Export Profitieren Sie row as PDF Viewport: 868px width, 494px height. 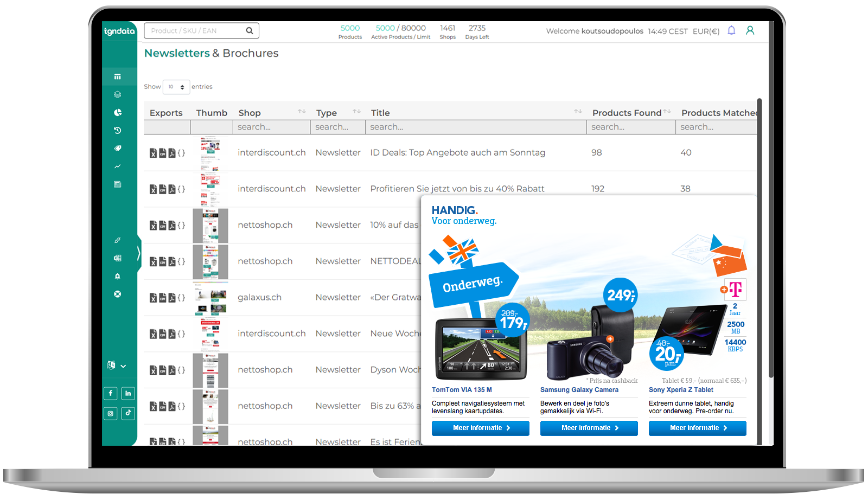pos(172,189)
